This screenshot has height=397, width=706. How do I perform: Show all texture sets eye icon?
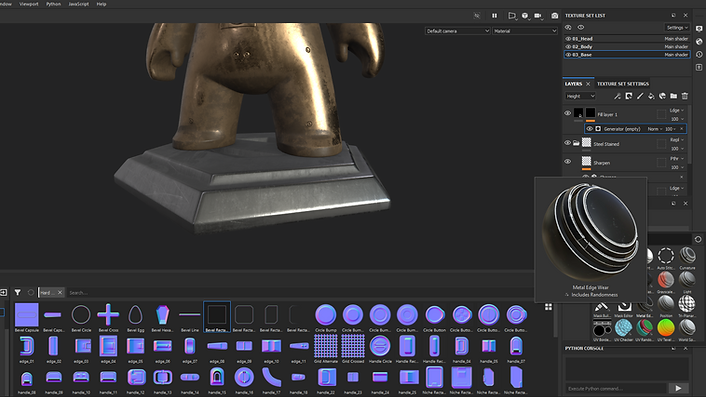(x=581, y=27)
